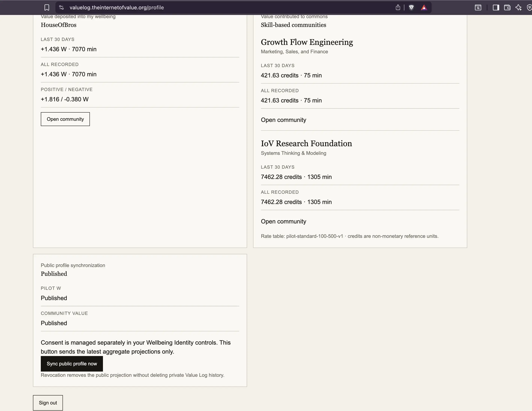Open the site settings icon beside the URL

click(61, 7)
